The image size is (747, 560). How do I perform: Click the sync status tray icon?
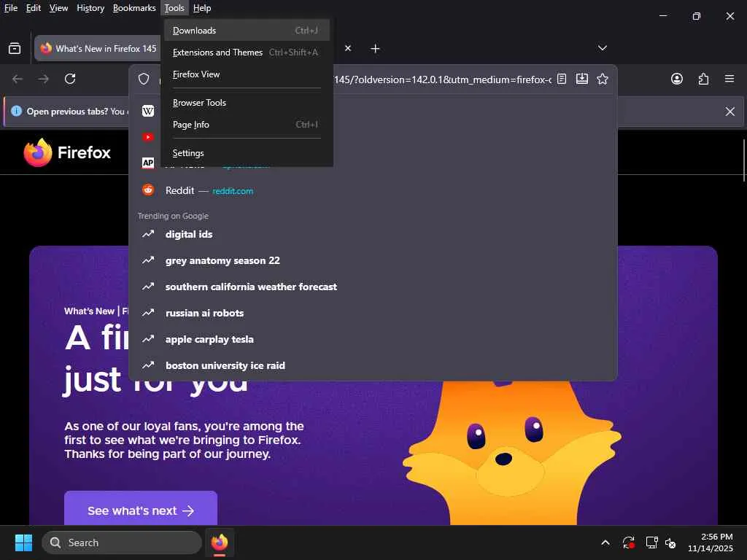click(628, 542)
